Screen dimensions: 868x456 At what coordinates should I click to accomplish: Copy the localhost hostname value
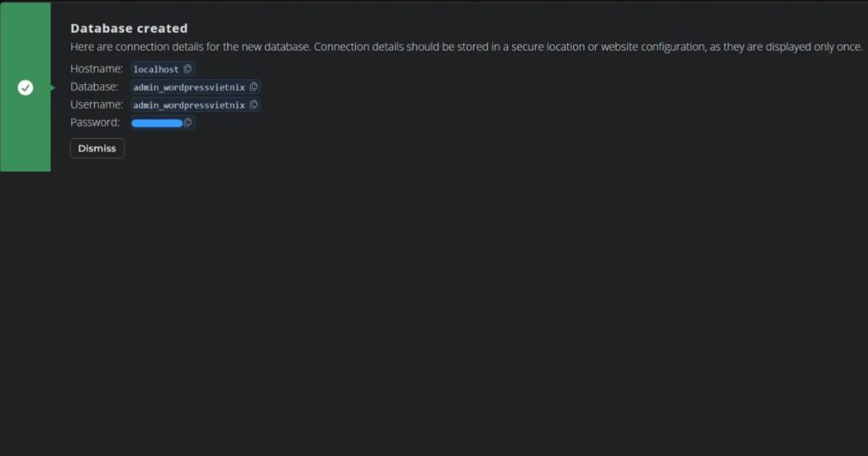[188, 70]
